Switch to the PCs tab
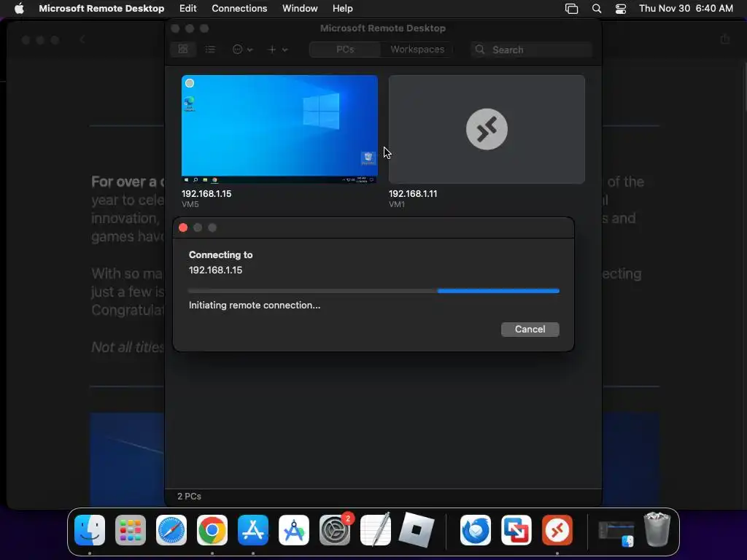Image resolution: width=747 pixels, height=560 pixels. coord(345,50)
